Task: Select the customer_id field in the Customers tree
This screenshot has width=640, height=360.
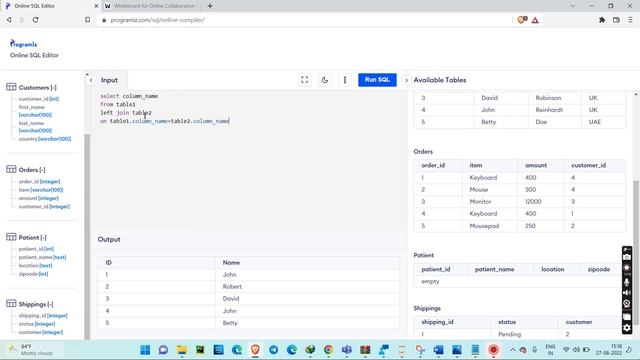Action: (x=39, y=99)
